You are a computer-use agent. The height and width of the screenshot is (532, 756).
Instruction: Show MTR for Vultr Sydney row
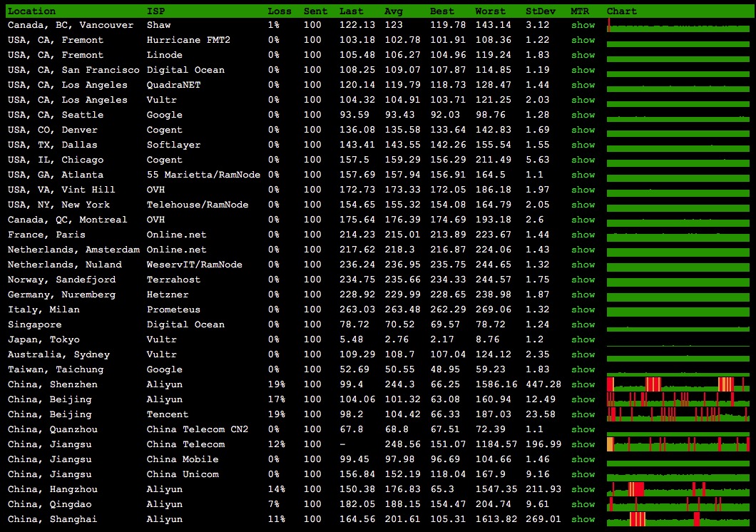583,354
